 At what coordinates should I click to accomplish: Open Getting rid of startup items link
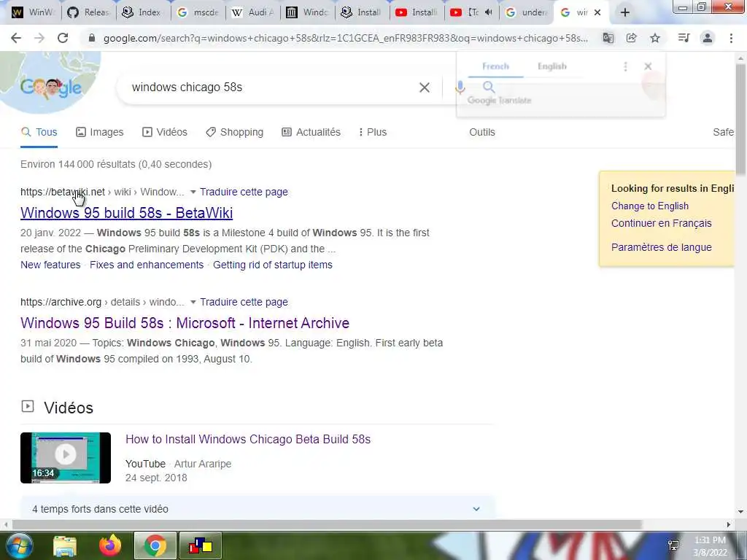tap(273, 265)
